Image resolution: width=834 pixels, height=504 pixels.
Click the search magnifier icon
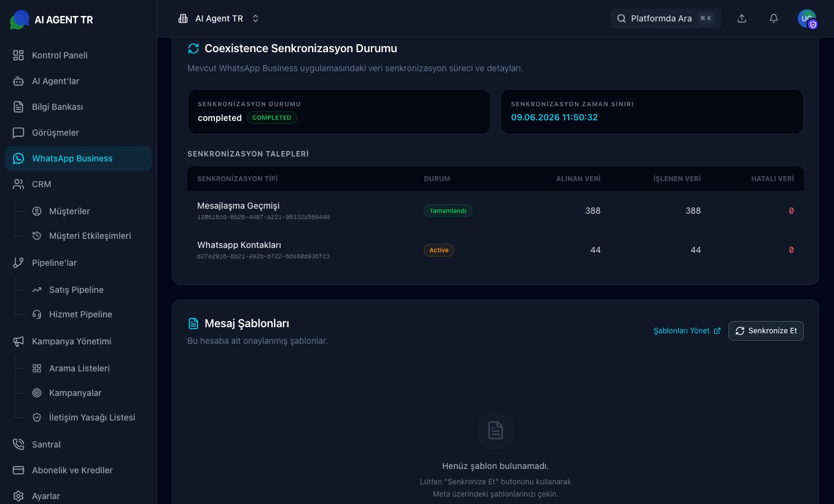click(622, 18)
